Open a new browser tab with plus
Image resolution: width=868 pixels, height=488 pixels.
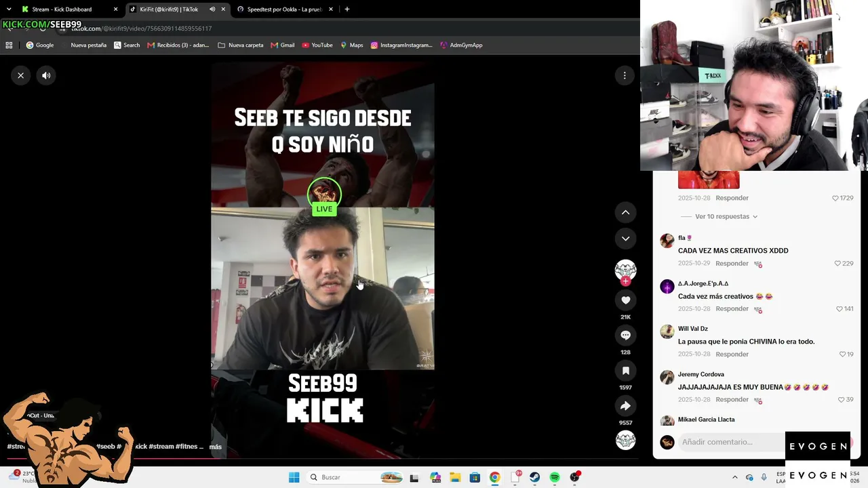347,9
